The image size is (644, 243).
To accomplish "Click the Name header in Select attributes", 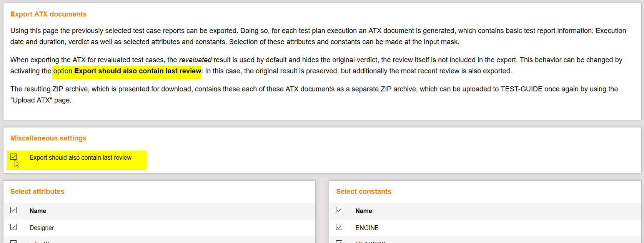I will coord(38,211).
